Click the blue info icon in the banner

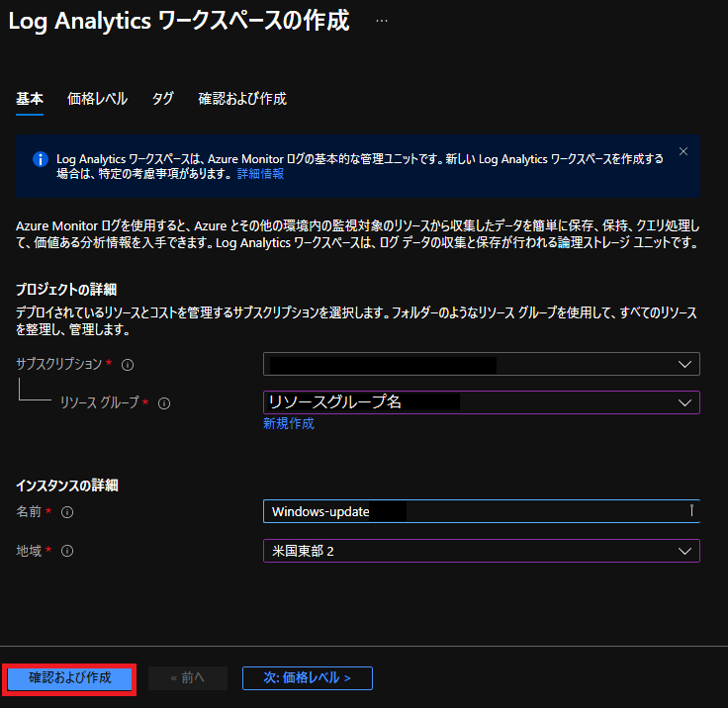point(41,159)
